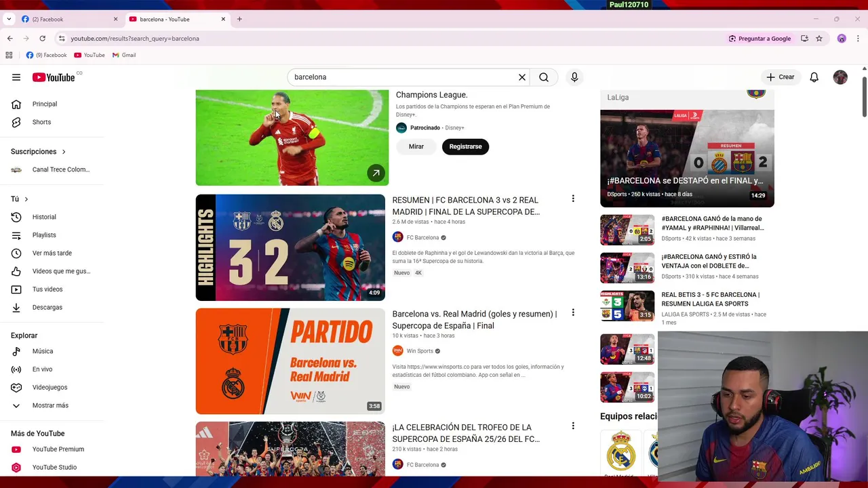Image resolution: width=868 pixels, height=488 pixels.
Task: Open the Chrome three-dot menu
Action: point(858,39)
